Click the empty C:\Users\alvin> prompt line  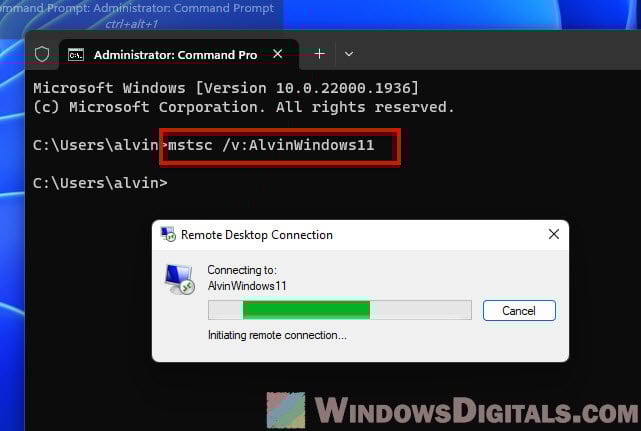(x=100, y=183)
